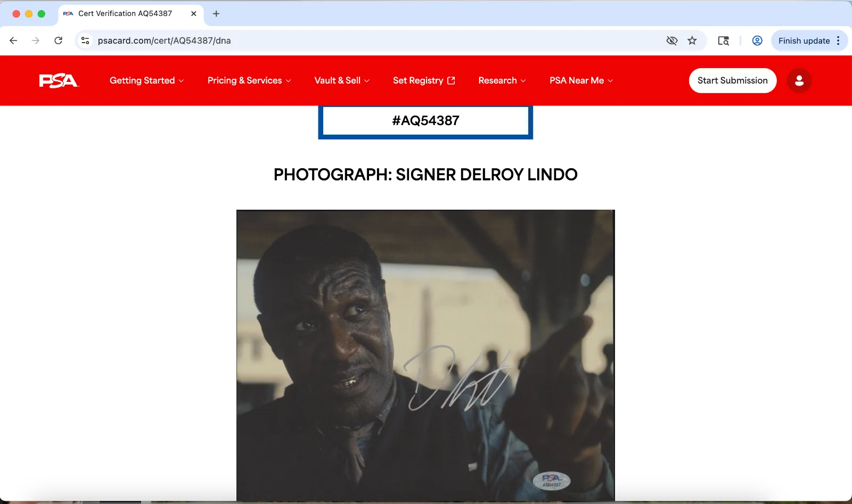Open Chrome profile icon

pyautogui.click(x=757, y=40)
